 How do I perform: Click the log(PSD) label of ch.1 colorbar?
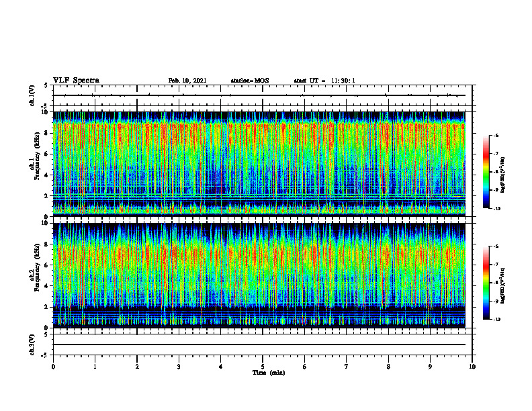pos(503,175)
